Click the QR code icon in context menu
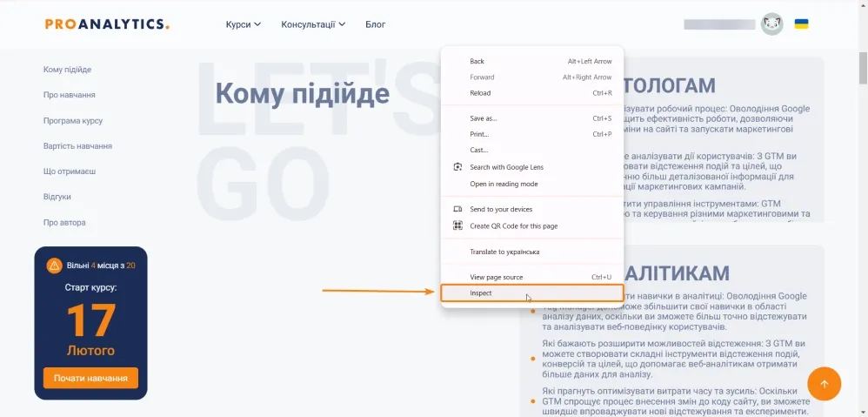868x417 pixels. click(x=457, y=226)
